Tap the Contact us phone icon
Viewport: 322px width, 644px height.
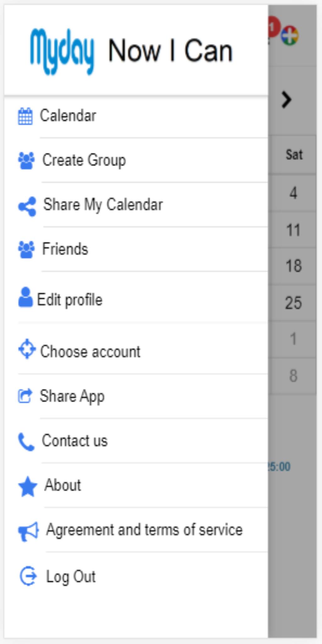pos(26,442)
